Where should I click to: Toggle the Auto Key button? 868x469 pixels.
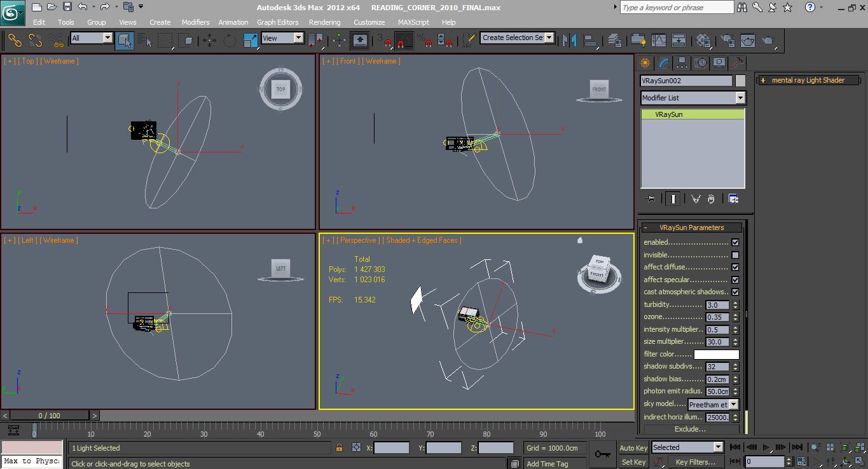tap(633, 448)
